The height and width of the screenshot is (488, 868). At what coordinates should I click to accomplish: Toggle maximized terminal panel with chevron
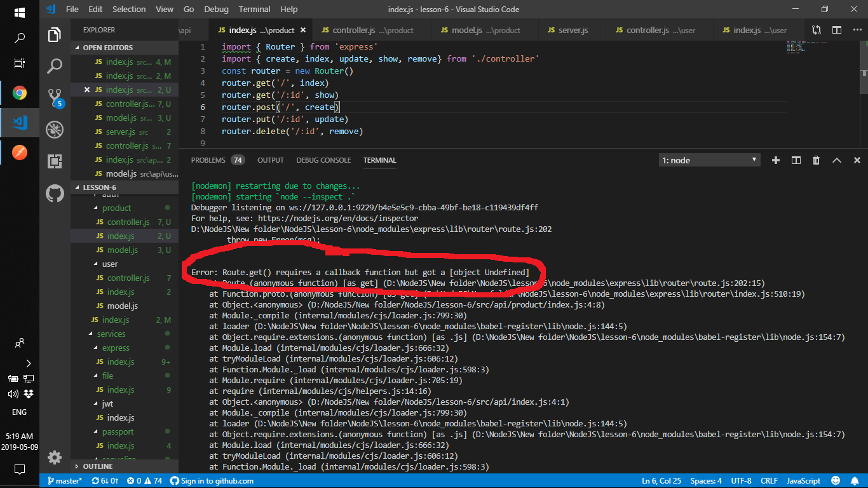pyautogui.click(x=837, y=161)
